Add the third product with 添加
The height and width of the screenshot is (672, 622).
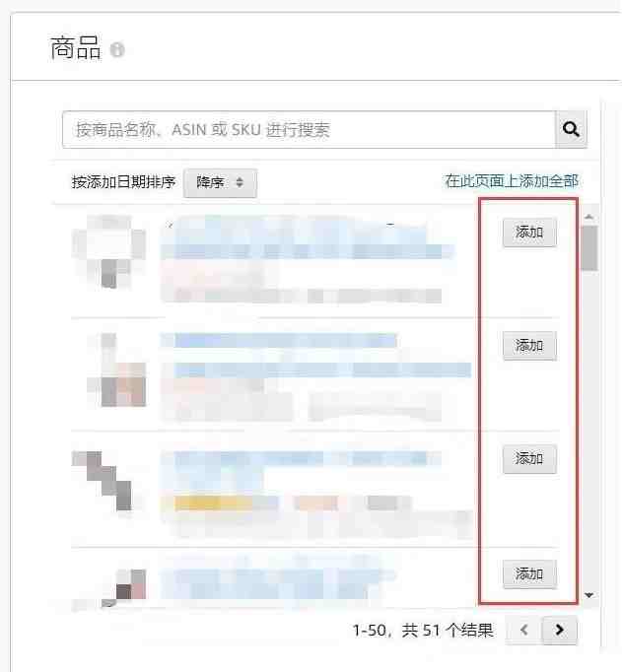pos(529,459)
